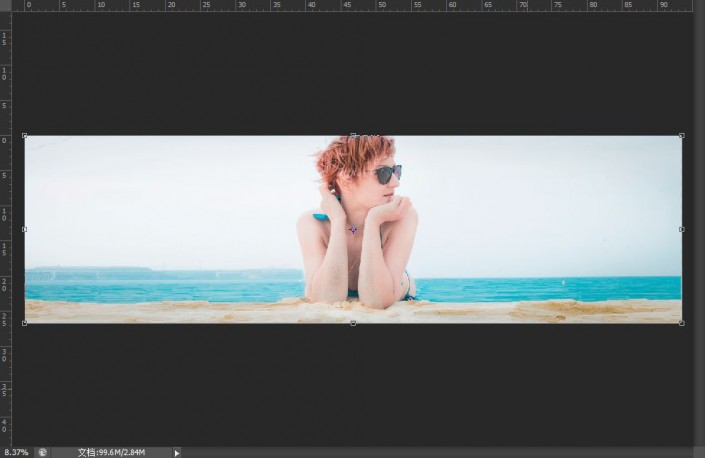Select the bottom-left transform corner handle
This screenshot has width=705, height=458.
point(25,323)
